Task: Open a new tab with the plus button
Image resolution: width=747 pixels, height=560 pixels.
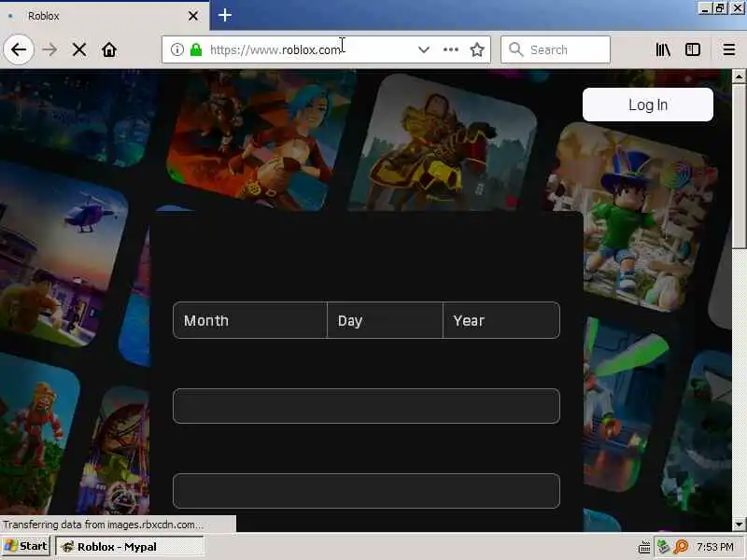Action: click(225, 15)
